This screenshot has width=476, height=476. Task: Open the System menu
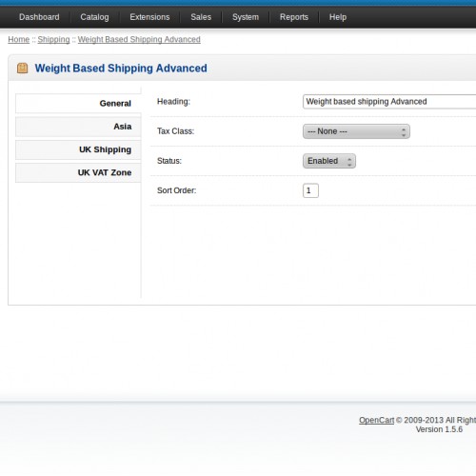(x=246, y=17)
